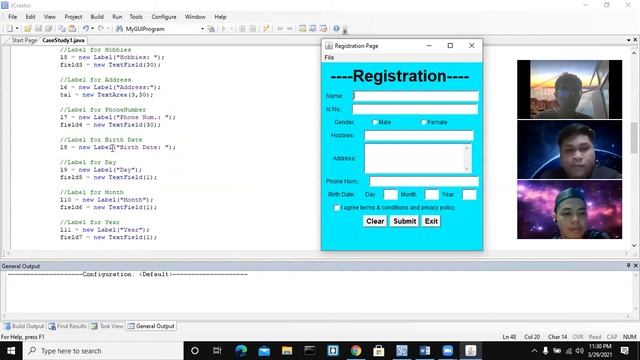Click the Undo arrow icon
This screenshot has width=640, height=360.
click(x=86, y=29)
